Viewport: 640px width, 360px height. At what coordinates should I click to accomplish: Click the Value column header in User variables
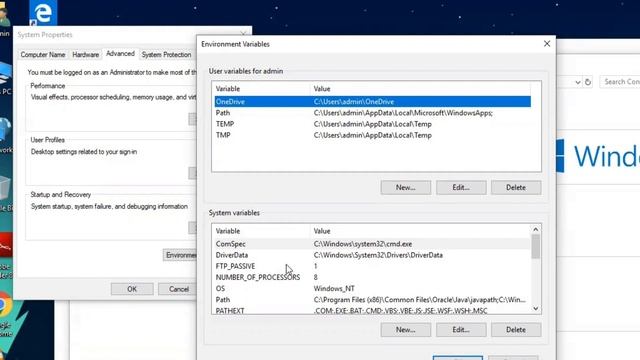coord(420,89)
